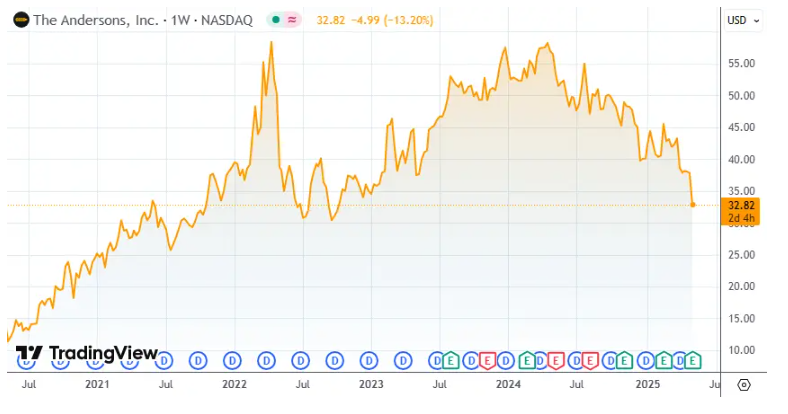Click the Jul label between 2021 and 2022
Viewport: 788px width, 414px height.
[166, 384]
